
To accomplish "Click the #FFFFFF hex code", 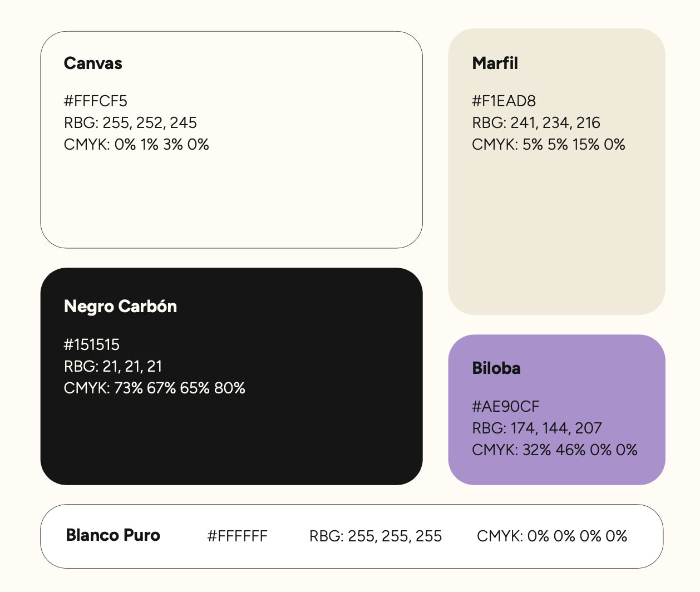I will point(238,536).
